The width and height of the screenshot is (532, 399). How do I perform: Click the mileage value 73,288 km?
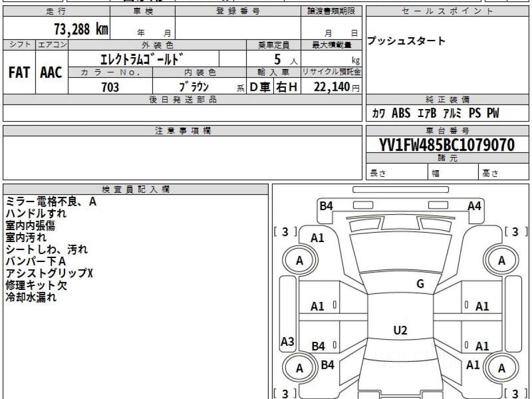81,29
